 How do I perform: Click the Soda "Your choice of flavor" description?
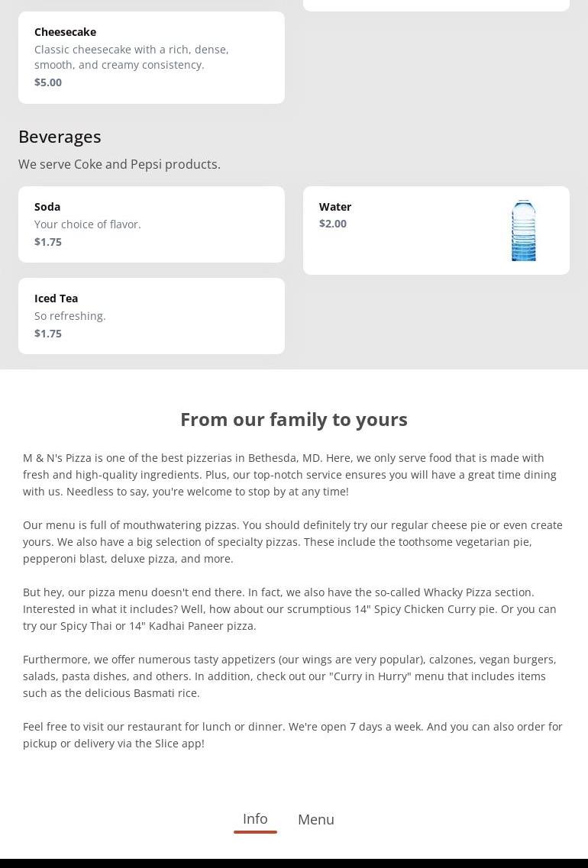point(88,224)
